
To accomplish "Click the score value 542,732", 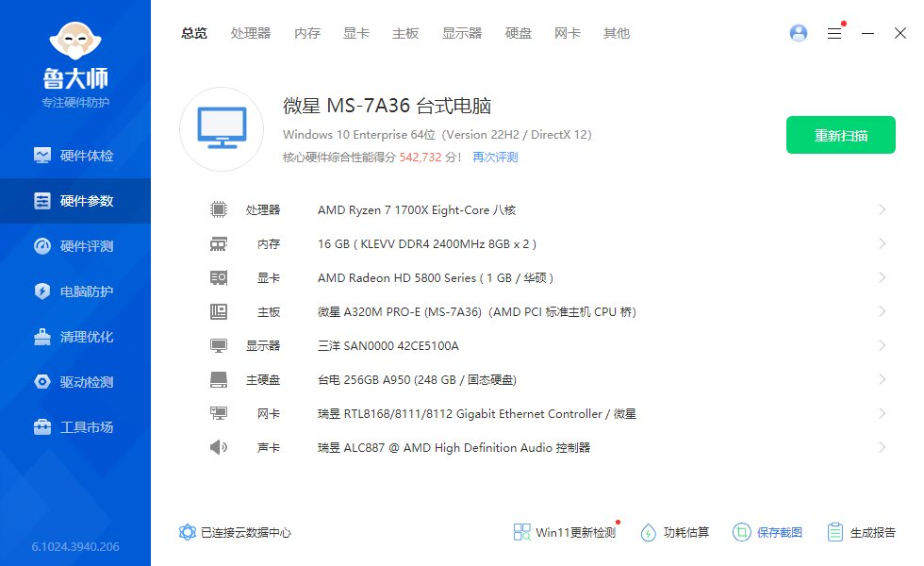I will coord(421,158).
